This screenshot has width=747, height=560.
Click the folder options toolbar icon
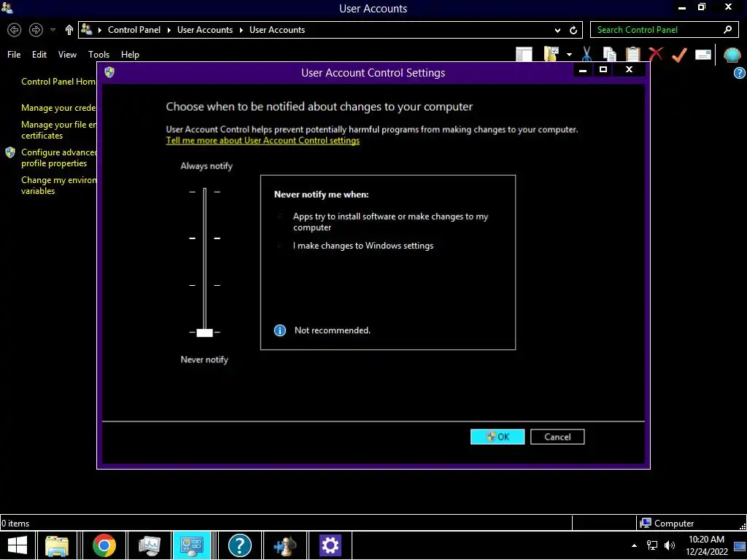coord(551,54)
